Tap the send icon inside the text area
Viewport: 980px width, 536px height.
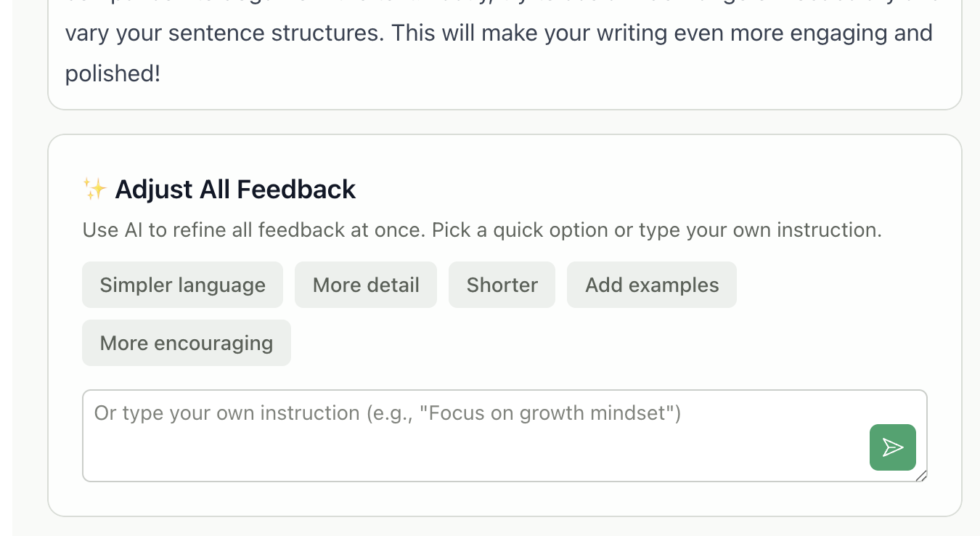click(x=892, y=447)
